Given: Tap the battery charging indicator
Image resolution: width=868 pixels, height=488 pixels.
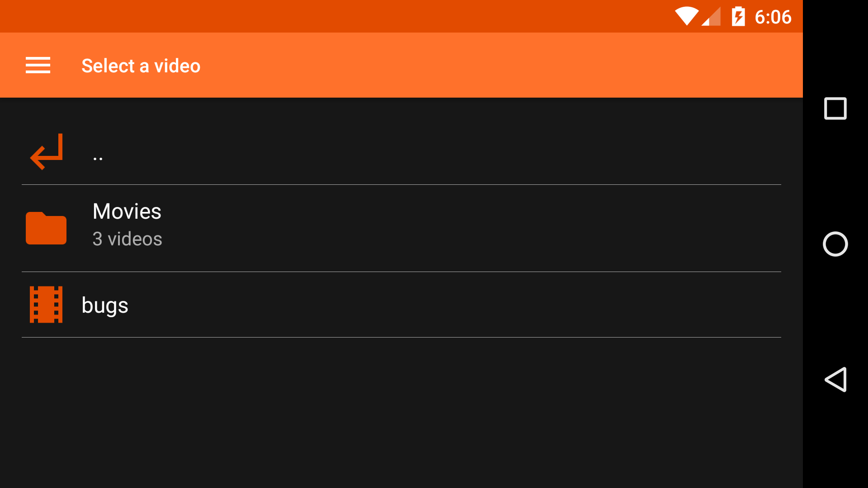Looking at the screenshot, I should 738,16.
